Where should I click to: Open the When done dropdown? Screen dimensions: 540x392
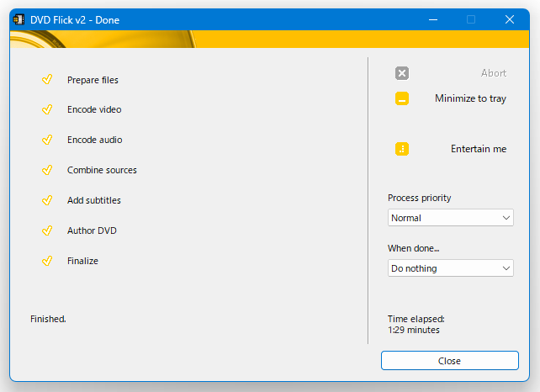[451, 268]
